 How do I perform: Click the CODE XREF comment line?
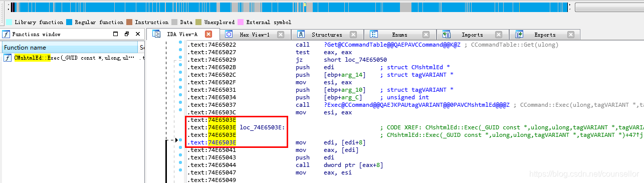[512, 127]
